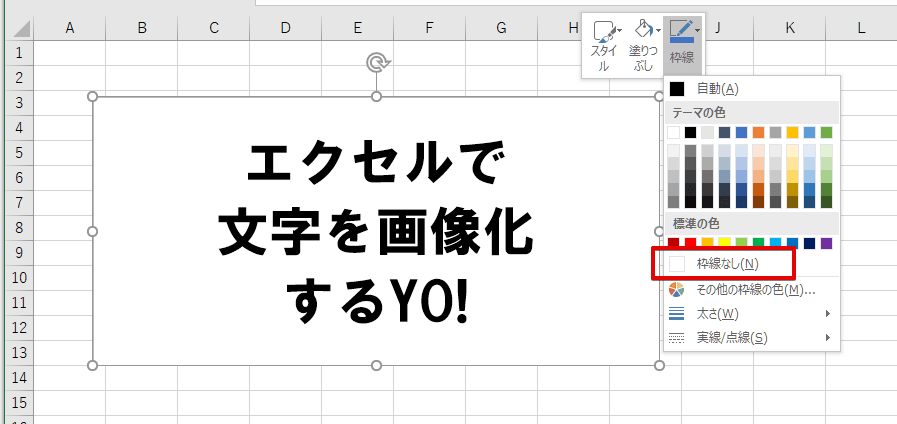The width and height of the screenshot is (897, 424).
Task: Choose 自動(A) automatic outline color
Action: tap(751, 89)
